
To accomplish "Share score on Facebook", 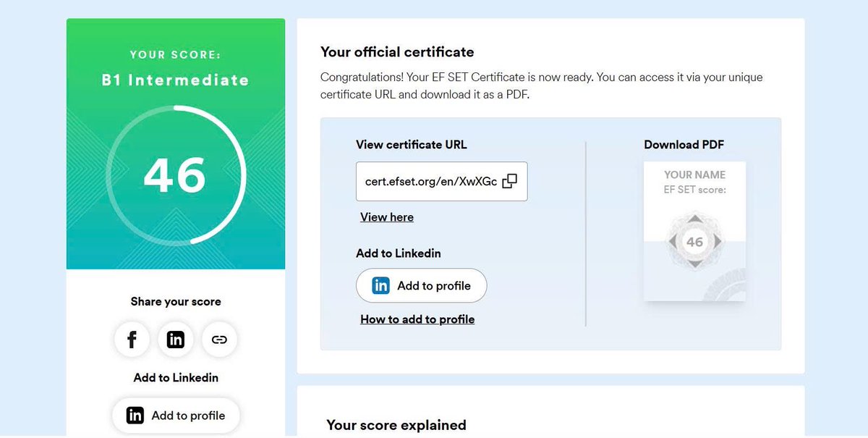I will (132, 340).
